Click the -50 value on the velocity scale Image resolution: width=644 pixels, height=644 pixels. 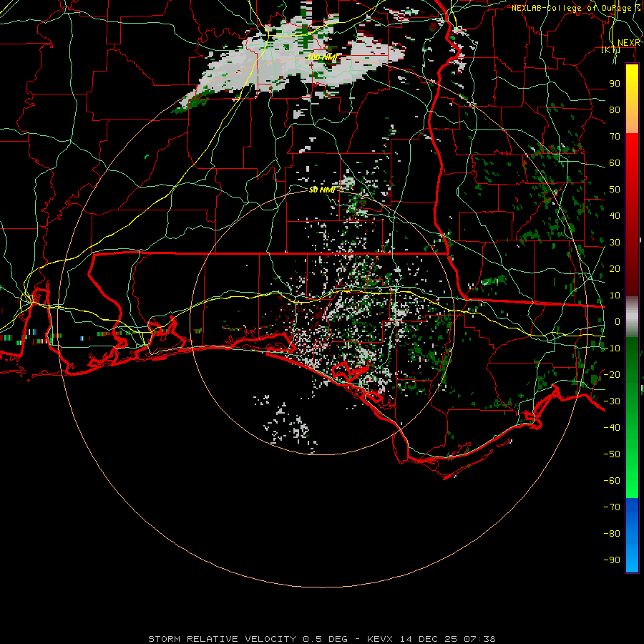[x=612, y=454]
